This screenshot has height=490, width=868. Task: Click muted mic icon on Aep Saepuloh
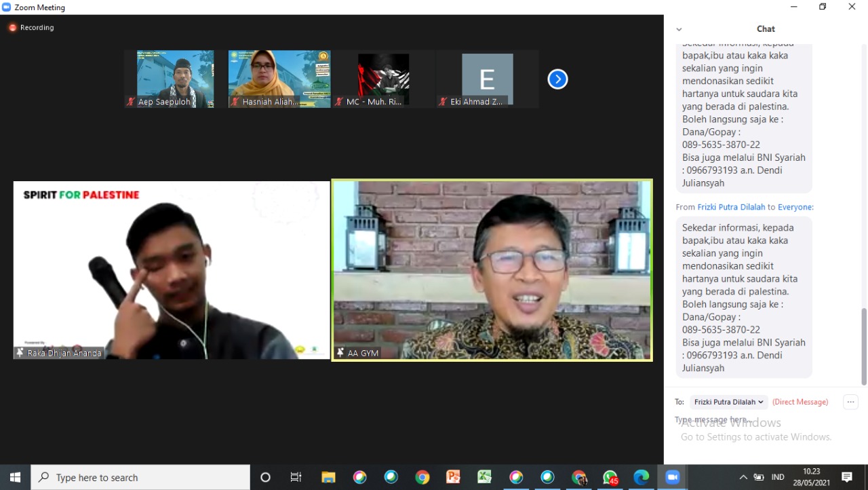click(x=131, y=102)
